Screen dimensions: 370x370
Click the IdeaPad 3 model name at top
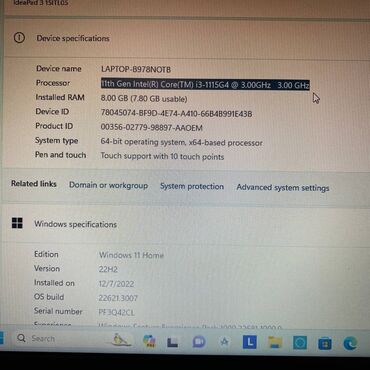[x=41, y=3]
